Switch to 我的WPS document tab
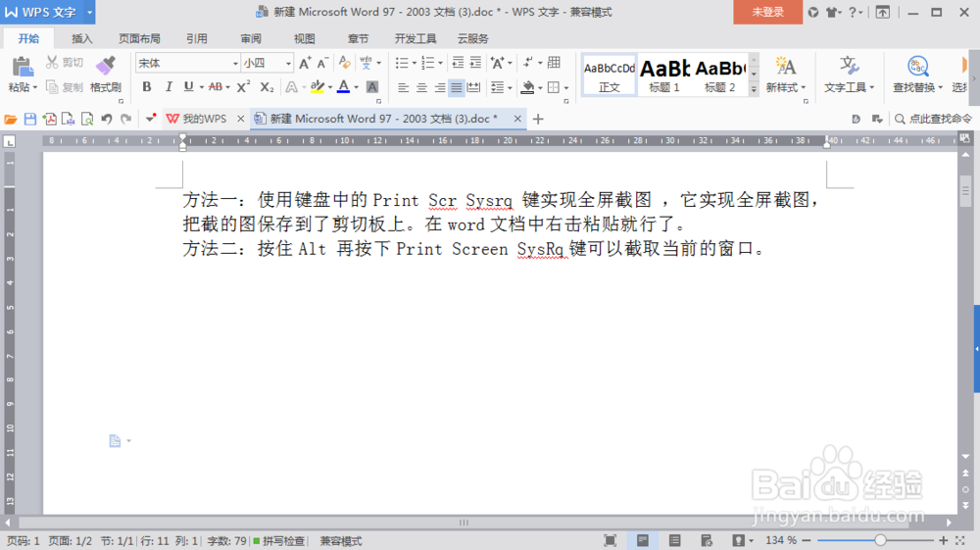This screenshot has width=980, height=550. pos(204,119)
